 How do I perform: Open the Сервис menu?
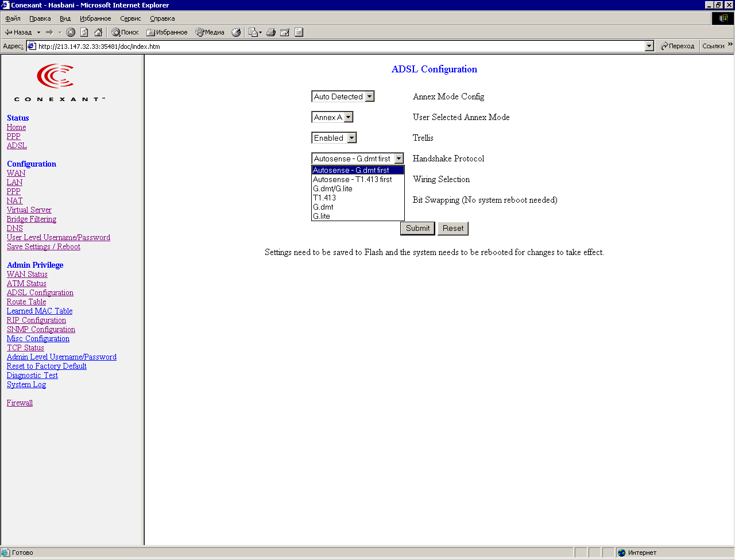130,18
